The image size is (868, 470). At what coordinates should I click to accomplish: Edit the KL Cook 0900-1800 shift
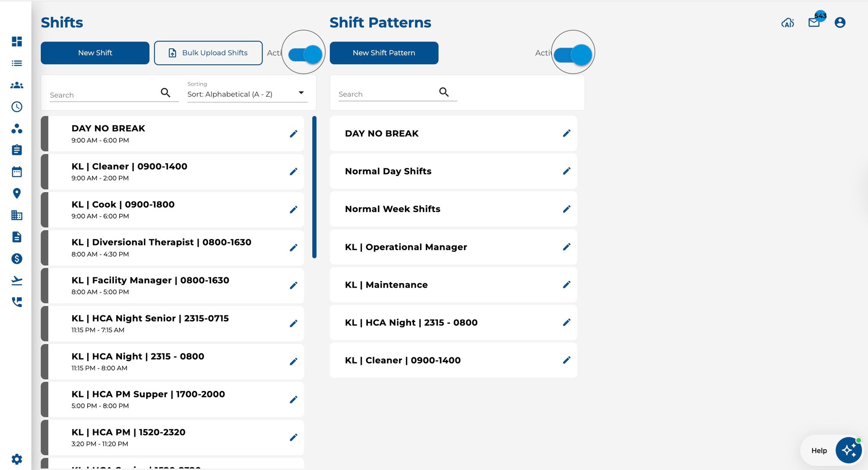(294, 210)
